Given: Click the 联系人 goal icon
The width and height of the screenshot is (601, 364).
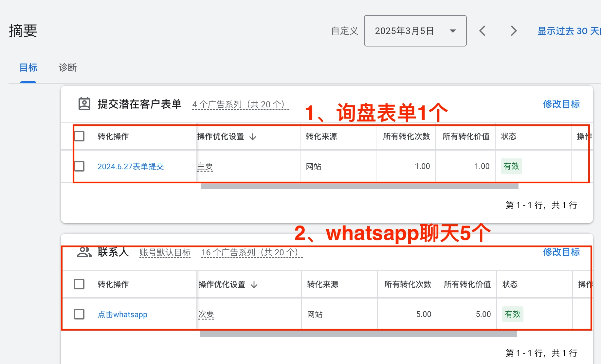Looking at the screenshot, I should pos(84,252).
